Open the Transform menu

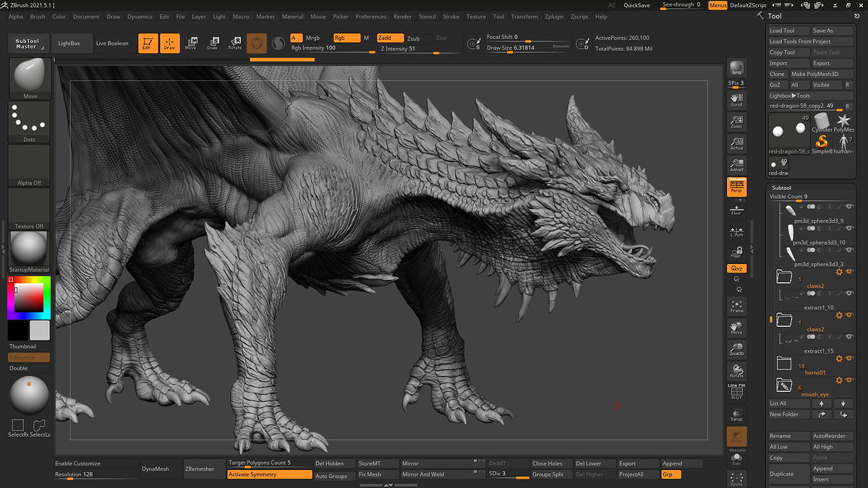click(524, 17)
